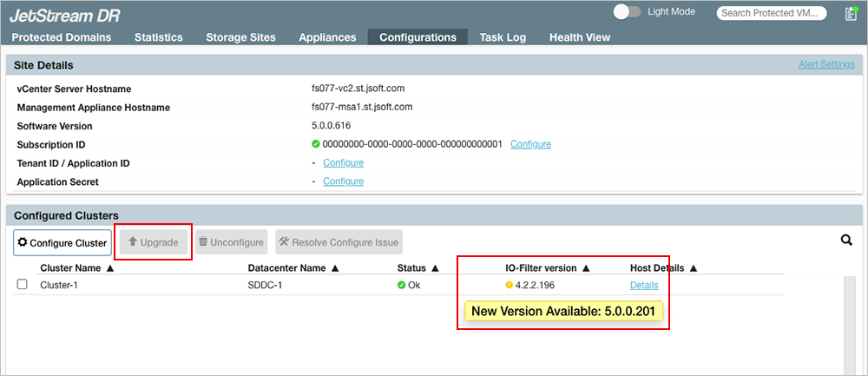868x376 pixels.
Task: Sort by Cluster Name column arrow
Action: coord(109,268)
